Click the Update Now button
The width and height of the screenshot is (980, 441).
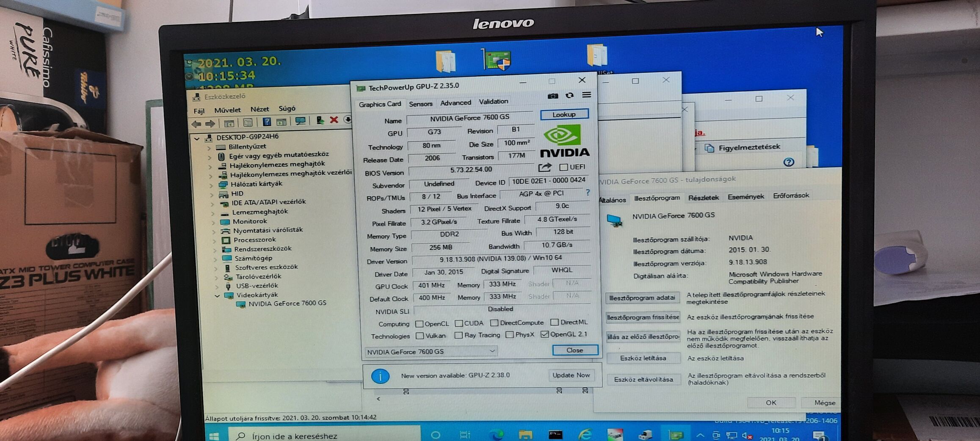(571, 375)
